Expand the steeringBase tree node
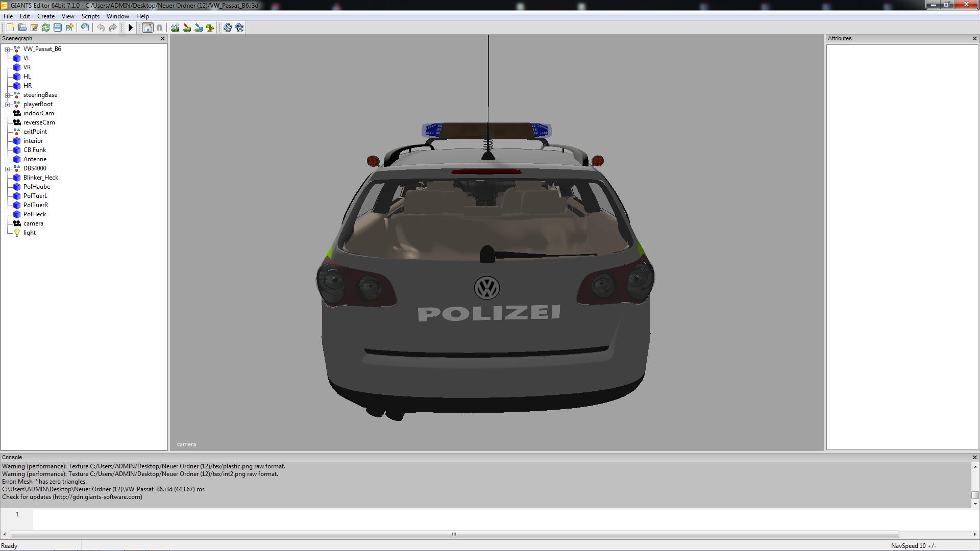Image resolution: width=980 pixels, height=551 pixels. coord(7,95)
